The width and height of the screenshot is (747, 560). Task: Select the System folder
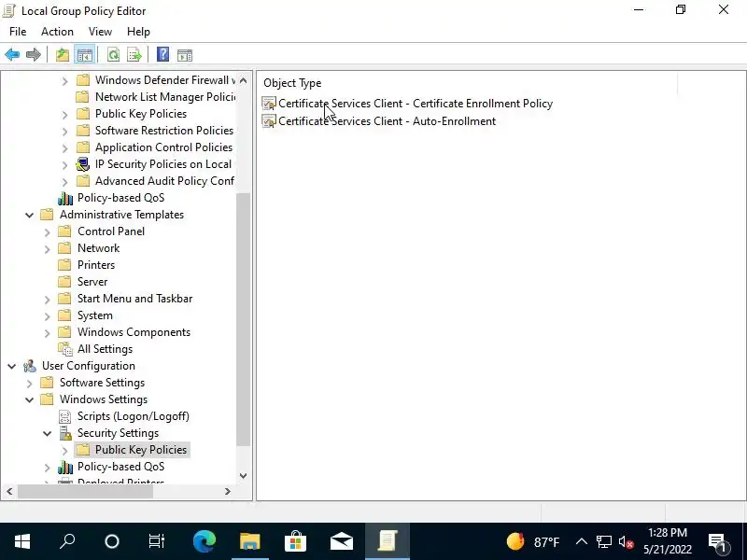[x=95, y=315]
